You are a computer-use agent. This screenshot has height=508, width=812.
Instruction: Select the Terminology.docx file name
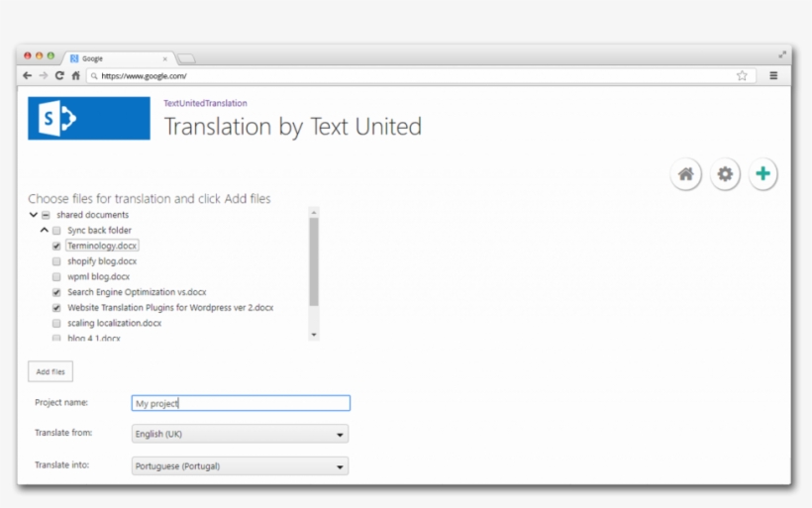tap(102, 246)
